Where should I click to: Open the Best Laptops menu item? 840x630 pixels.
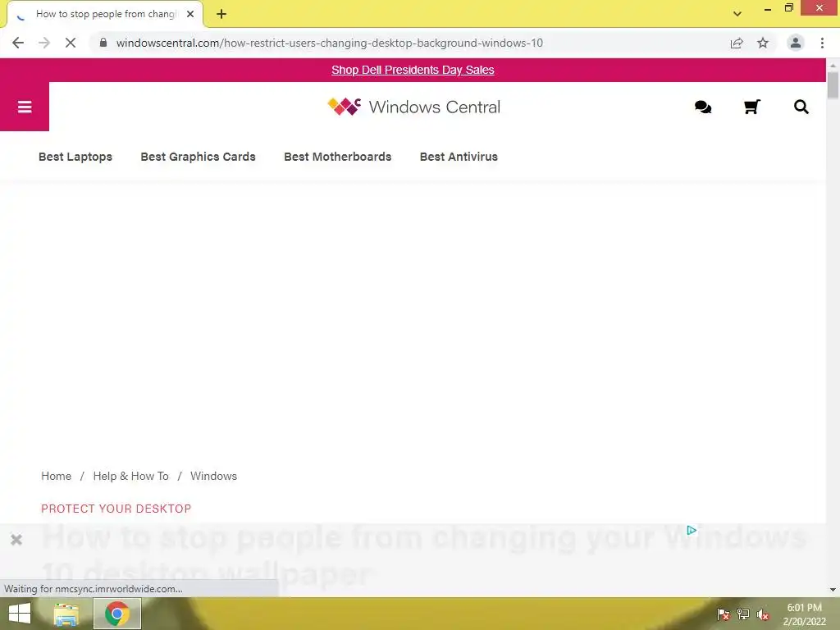pos(75,157)
